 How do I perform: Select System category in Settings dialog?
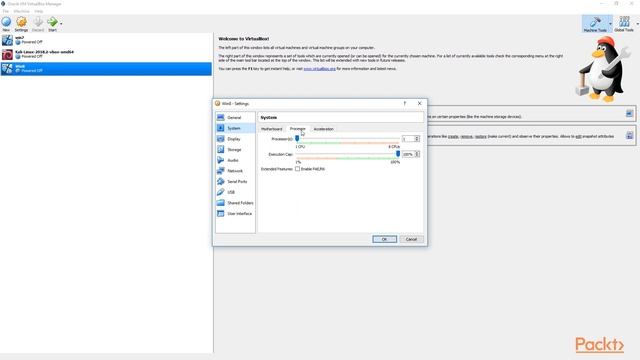click(x=236, y=128)
